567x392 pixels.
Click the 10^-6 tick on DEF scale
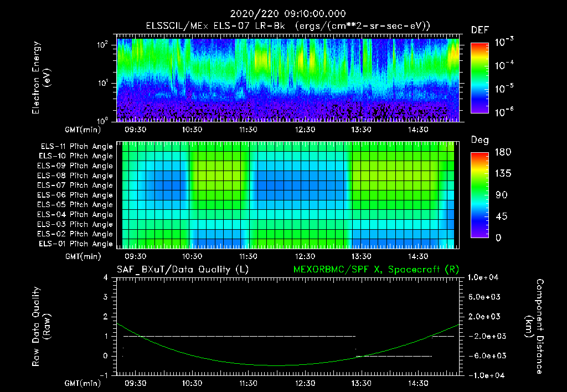[504, 112]
